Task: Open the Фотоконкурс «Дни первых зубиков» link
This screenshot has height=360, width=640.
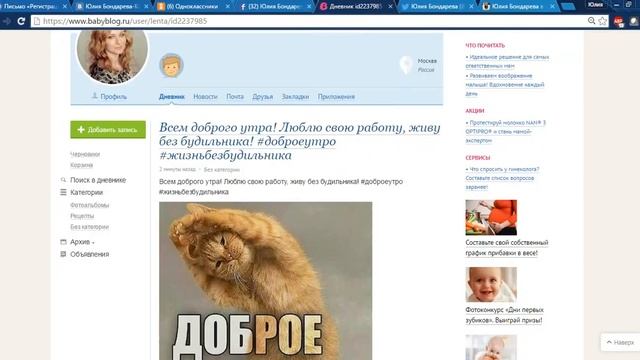Action: (504, 315)
